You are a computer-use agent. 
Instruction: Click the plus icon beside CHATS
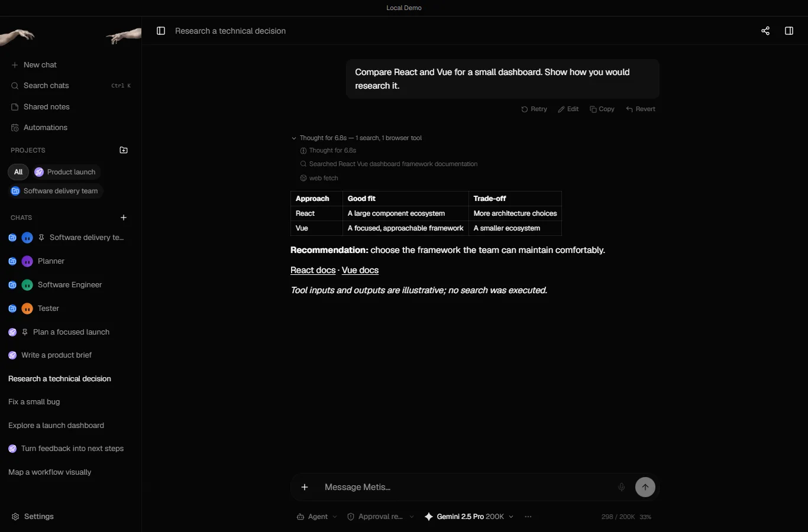[x=124, y=218]
